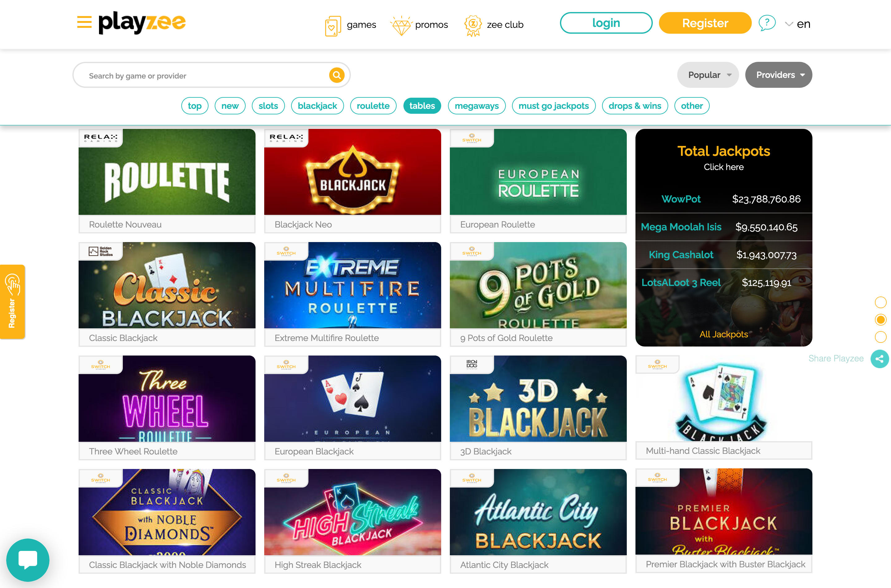The height and width of the screenshot is (588, 891).
Task: Click the orange search magnifier icon
Action: coord(337,75)
